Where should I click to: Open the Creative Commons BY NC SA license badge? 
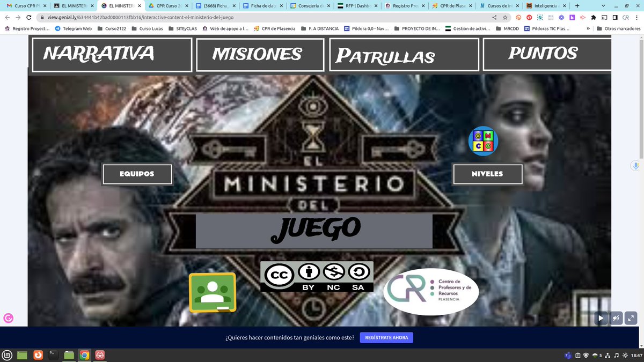tap(317, 277)
